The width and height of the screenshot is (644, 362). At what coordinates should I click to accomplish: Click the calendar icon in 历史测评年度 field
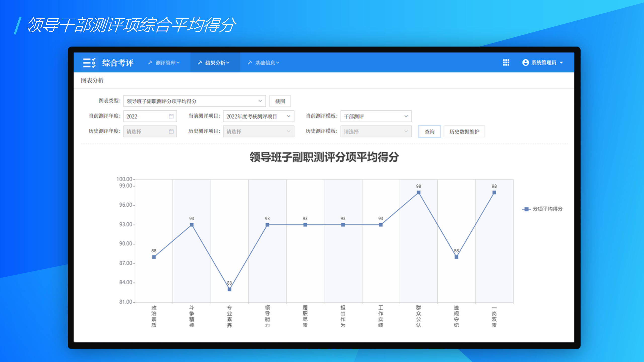point(171,131)
